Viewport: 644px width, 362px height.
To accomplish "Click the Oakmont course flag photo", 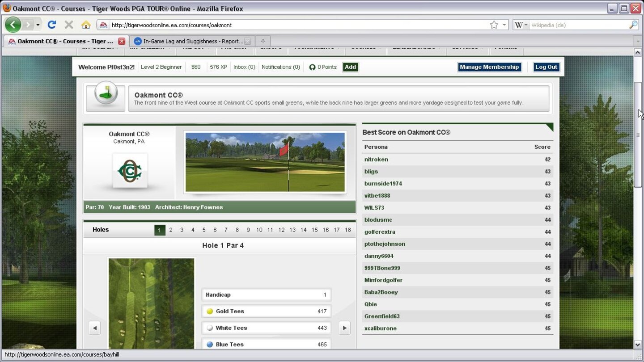I will click(265, 162).
